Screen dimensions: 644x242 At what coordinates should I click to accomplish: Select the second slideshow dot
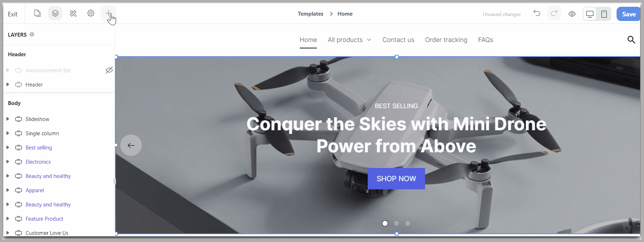397,223
